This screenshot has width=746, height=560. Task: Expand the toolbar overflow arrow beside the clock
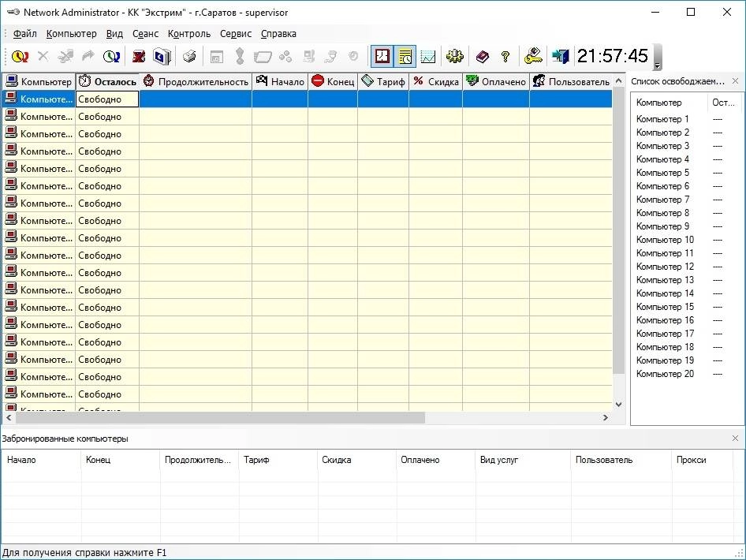pos(658,57)
